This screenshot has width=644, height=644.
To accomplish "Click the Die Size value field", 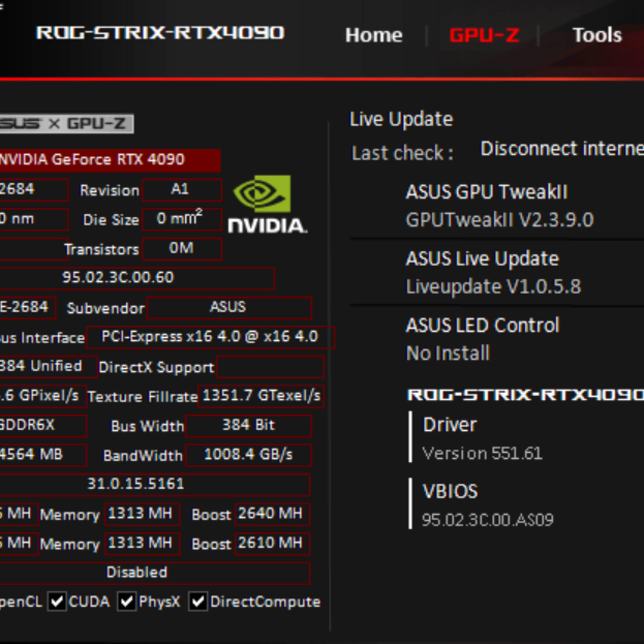I will coord(182,219).
